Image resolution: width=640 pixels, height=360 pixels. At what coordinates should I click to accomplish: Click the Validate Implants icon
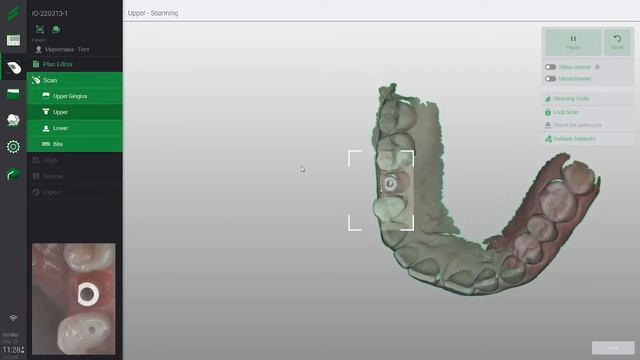[548, 139]
